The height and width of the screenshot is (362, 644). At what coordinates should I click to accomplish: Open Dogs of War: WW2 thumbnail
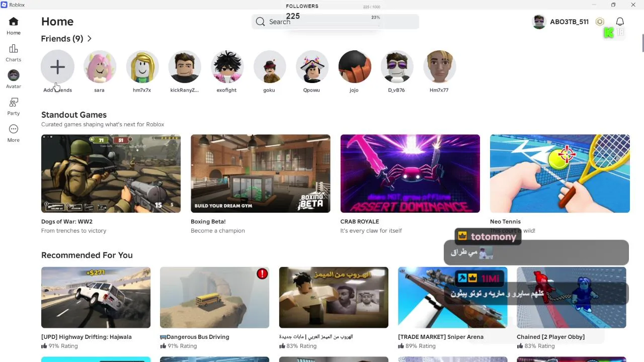click(111, 173)
